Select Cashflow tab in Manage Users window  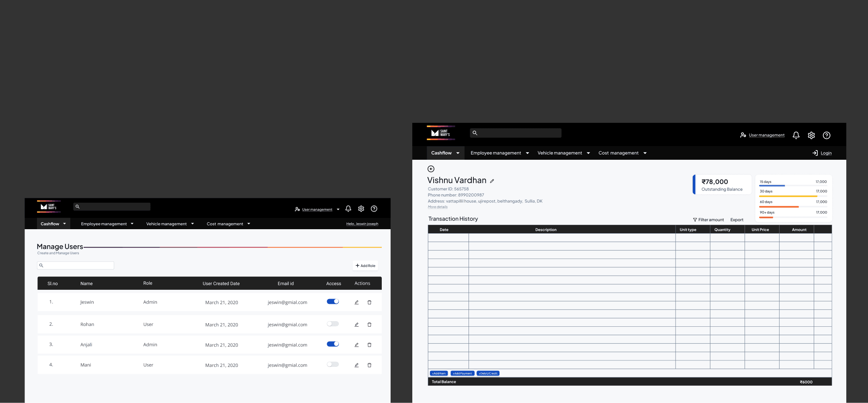click(x=53, y=224)
